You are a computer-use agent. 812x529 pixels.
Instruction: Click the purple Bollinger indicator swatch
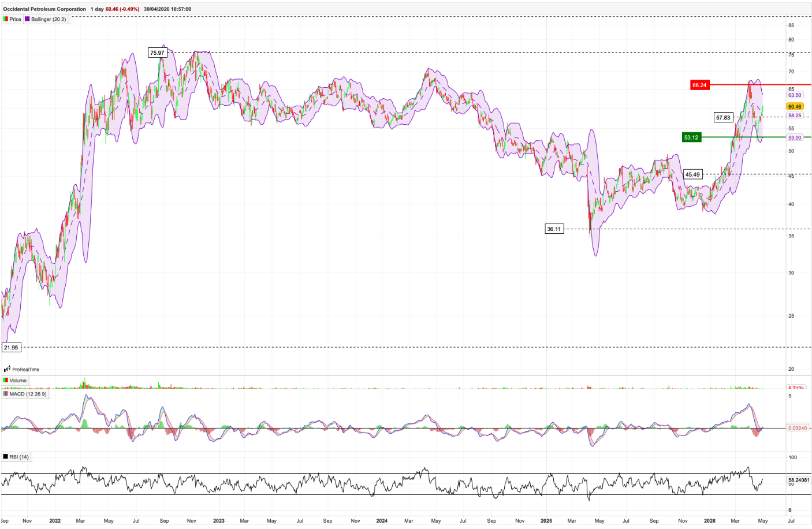[x=27, y=19]
